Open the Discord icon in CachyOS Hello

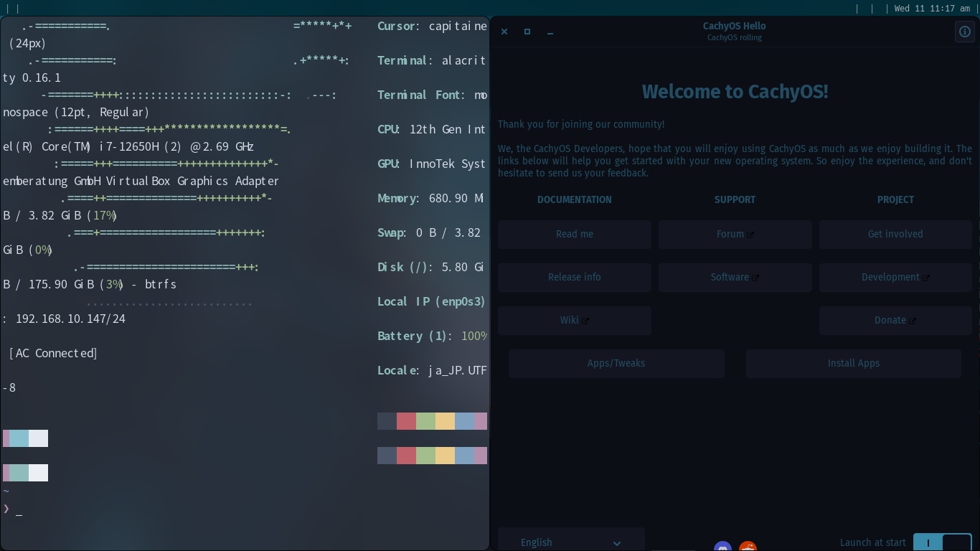point(723,547)
